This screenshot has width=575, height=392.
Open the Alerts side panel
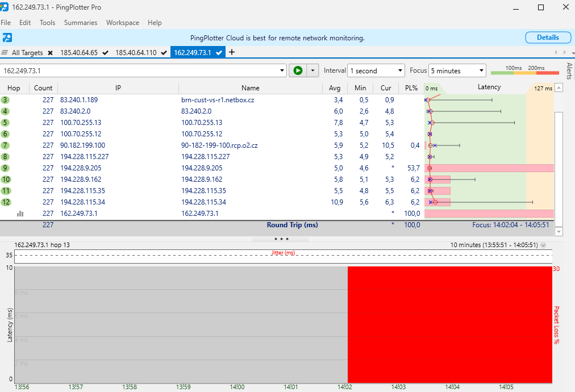point(569,71)
